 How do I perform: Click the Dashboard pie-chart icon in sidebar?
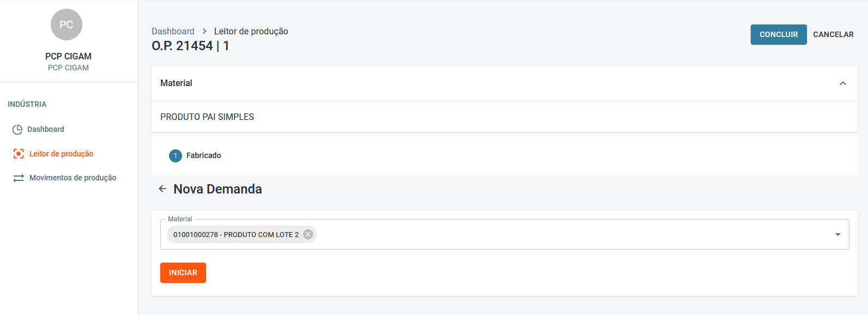(17, 130)
